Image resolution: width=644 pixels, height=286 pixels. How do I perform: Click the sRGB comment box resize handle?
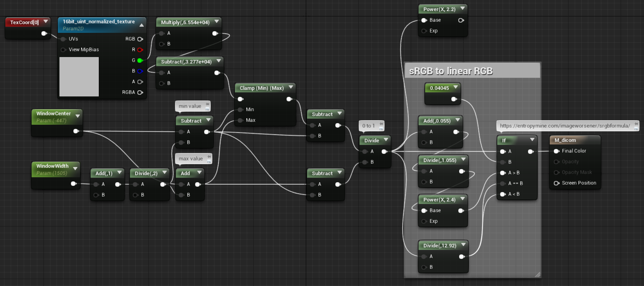tap(537, 274)
